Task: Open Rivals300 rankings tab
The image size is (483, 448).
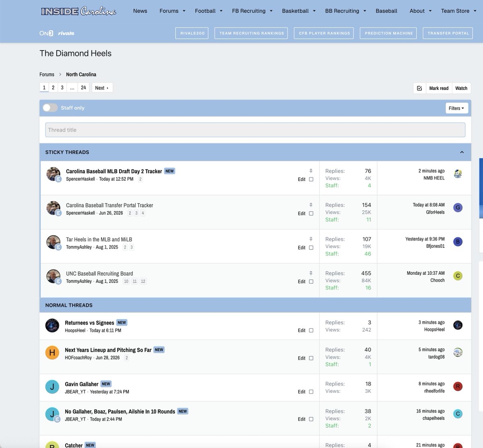Action: pyautogui.click(x=192, y=33)
